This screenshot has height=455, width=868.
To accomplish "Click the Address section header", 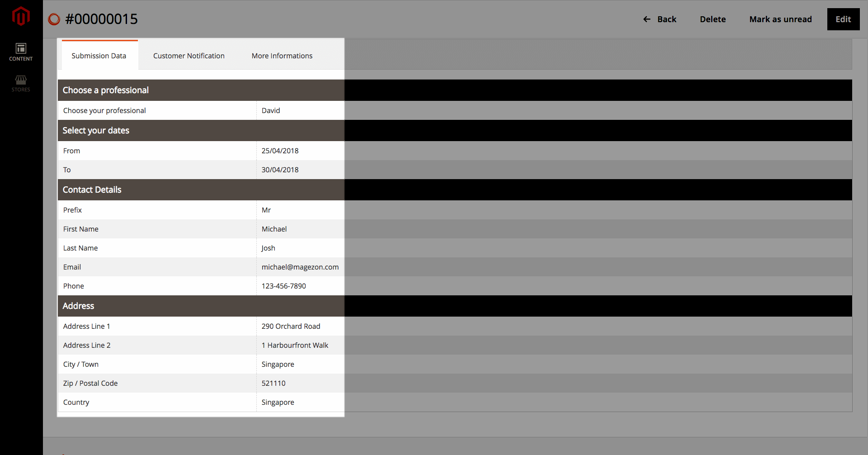I will 78,306.
